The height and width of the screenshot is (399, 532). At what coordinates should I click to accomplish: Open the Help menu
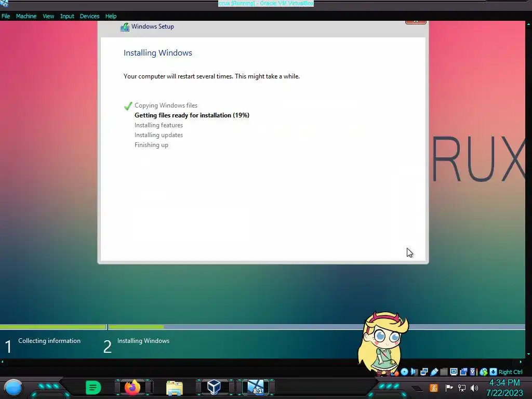[111, 16]
